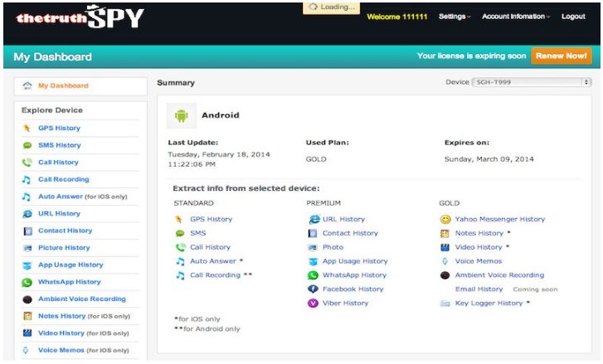Click the Ambient Voice Recording icon in the sidebar

27,299
